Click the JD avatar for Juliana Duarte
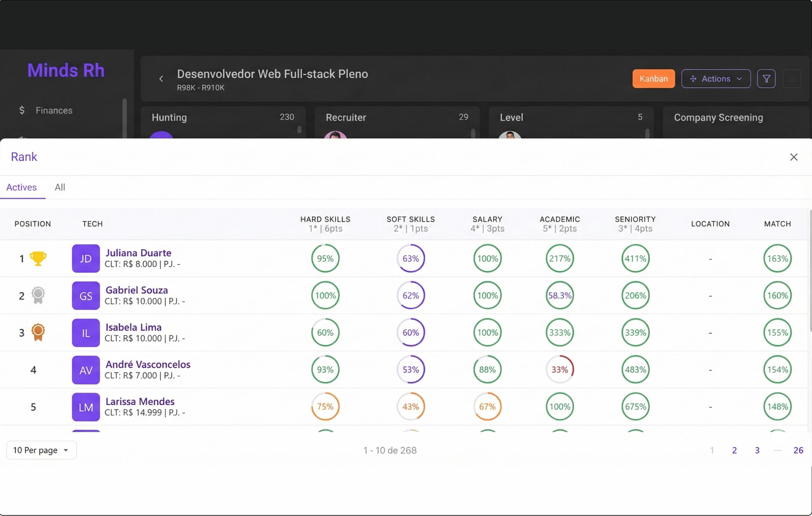The height and width of the screenshot is (516, 812). point(86,259)
